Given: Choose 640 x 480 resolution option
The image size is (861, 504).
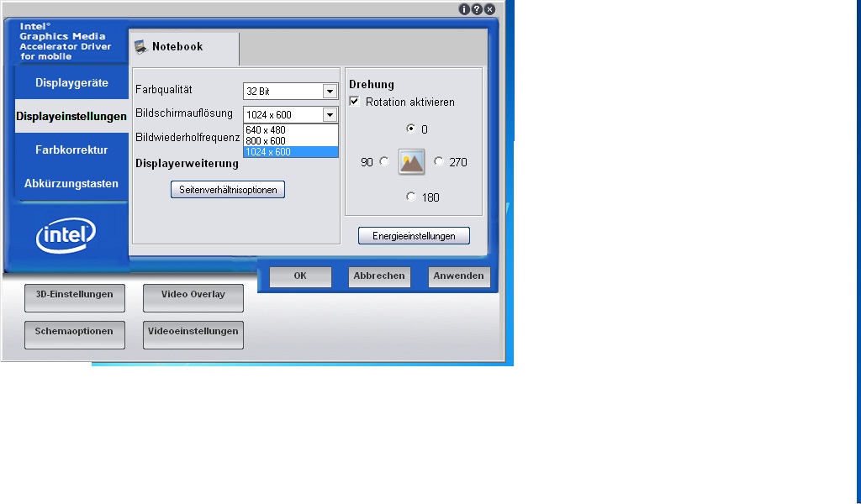Looking at the screenshot, I should [x=290, y=130].
